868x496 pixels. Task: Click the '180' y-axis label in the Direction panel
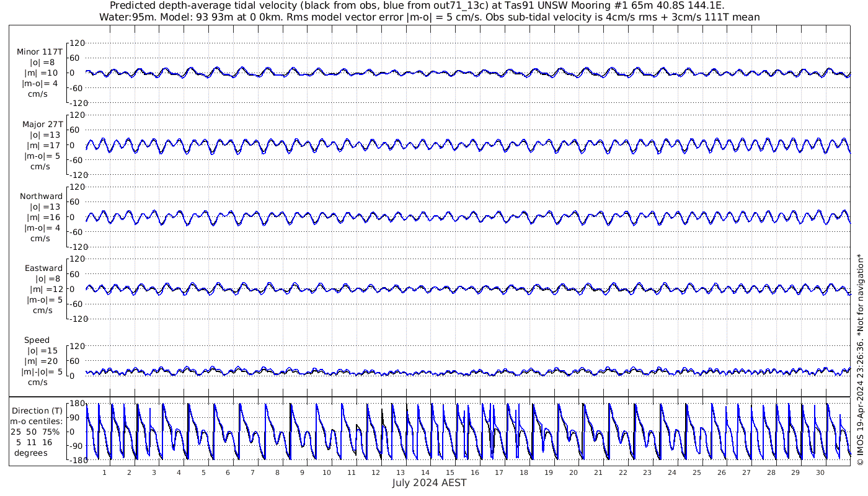(77, 404)
